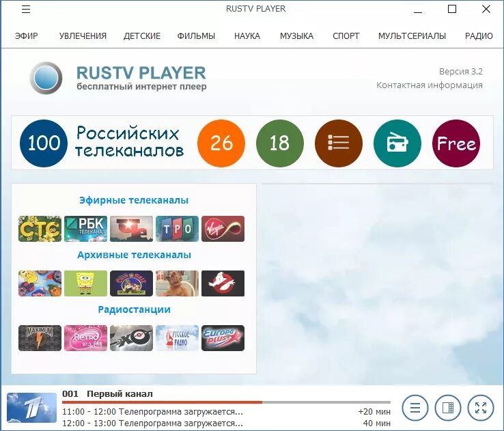Click the 001 Первый канал title

[x=107, y=393]
